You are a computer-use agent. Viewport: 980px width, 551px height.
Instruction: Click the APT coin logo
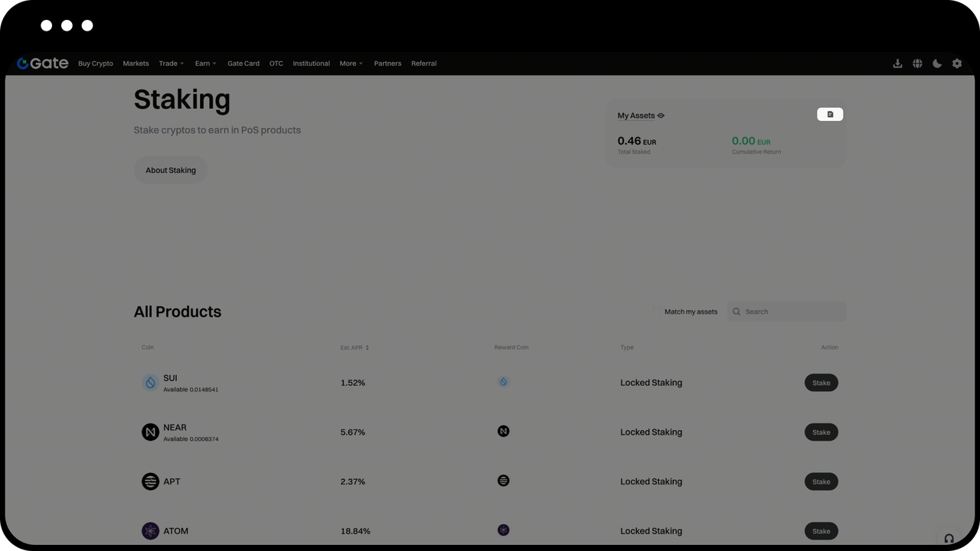click(x=150, y=481)
